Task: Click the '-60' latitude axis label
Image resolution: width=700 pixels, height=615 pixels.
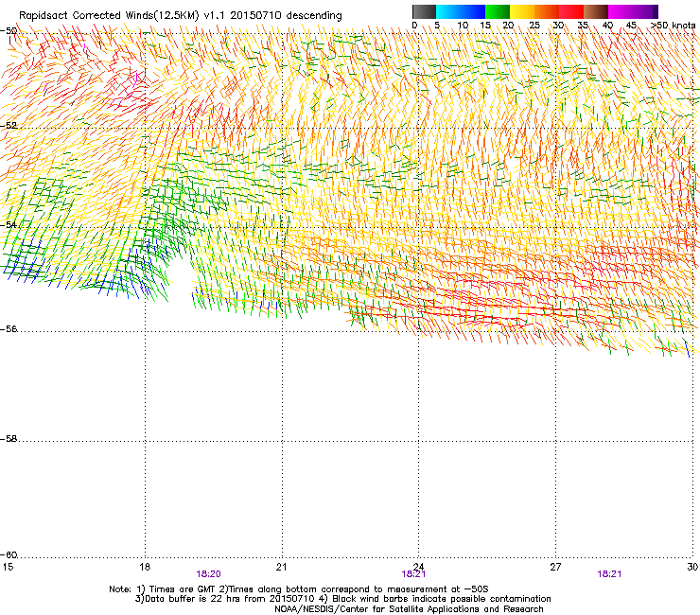Action: (x=9, y=555)
